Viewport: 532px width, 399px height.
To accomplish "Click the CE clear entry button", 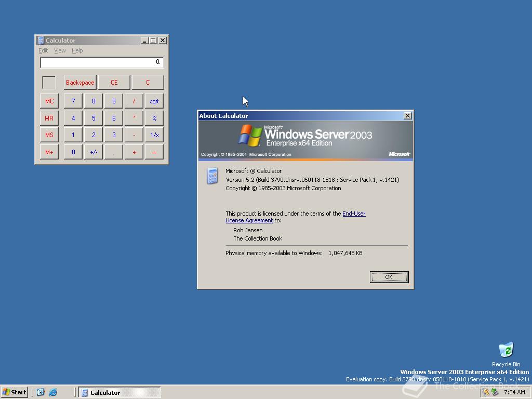I will (x=114, y=83).
